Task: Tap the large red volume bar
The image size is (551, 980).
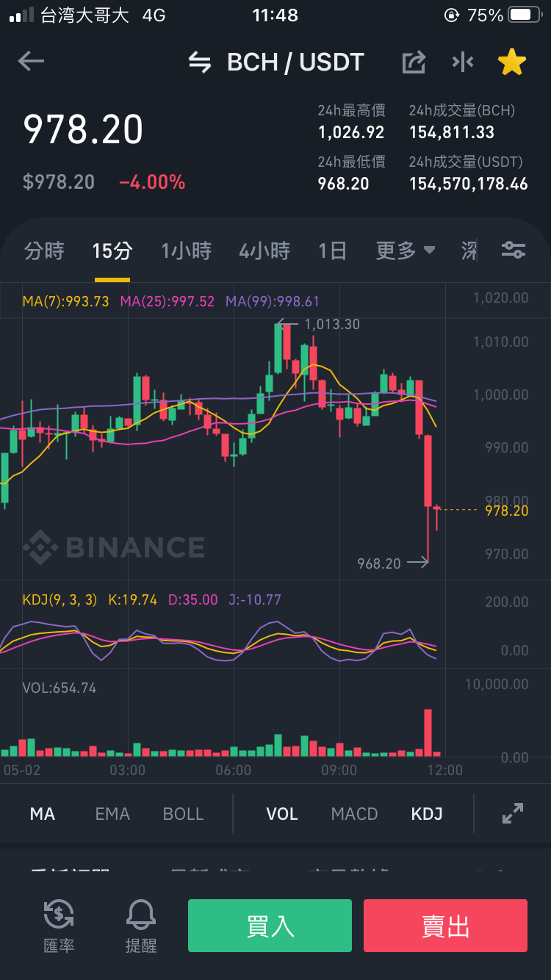Action: coord(428,732)
